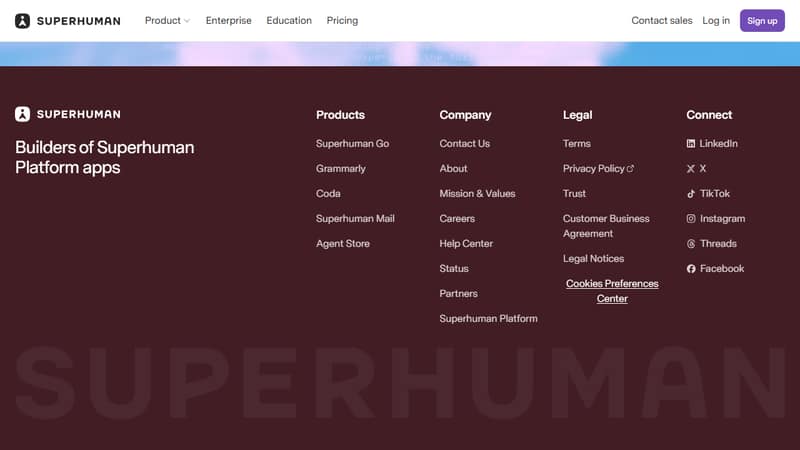This screenshot has height=450, width=800.
Task: Open Help Center link
Action: tap(466, 244)
